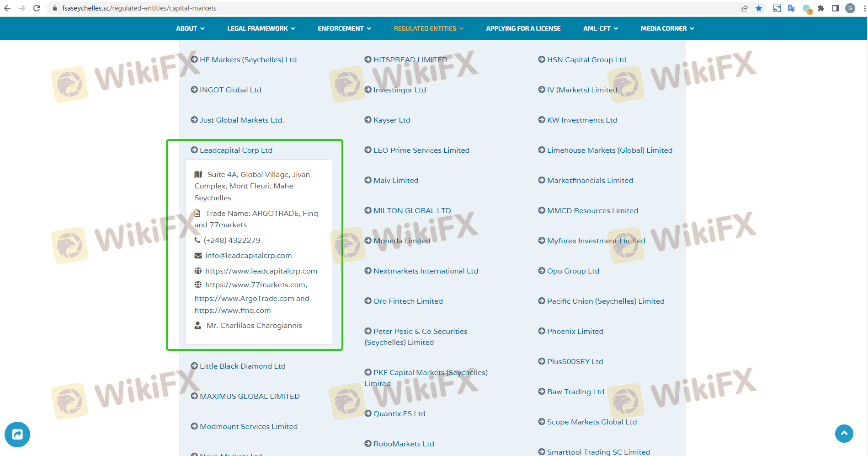Viewport: 868px width, 456px height.
Task: Click the browser reload page icon
Action: 37,8
